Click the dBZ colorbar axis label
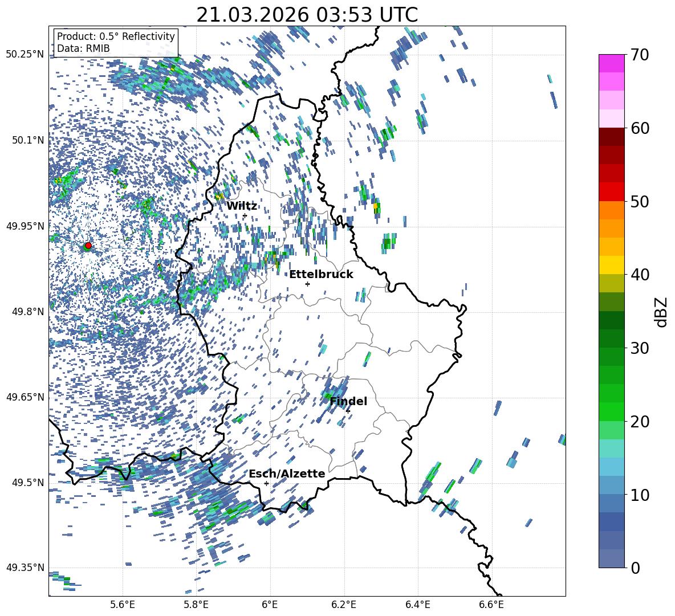This screenshot has width=675, height=616. pyautogui.click(x=661, y=312)
